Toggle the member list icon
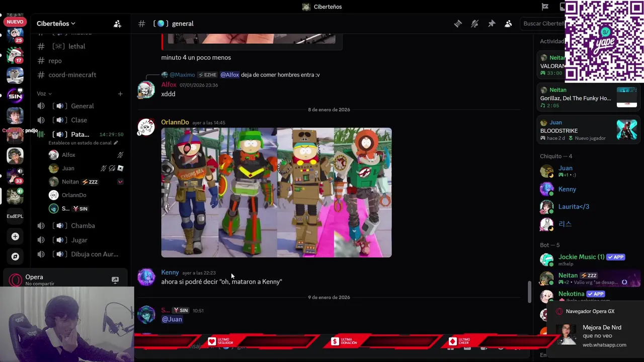The width and height of the screenshot is (644, 362). tap(508, 24)
